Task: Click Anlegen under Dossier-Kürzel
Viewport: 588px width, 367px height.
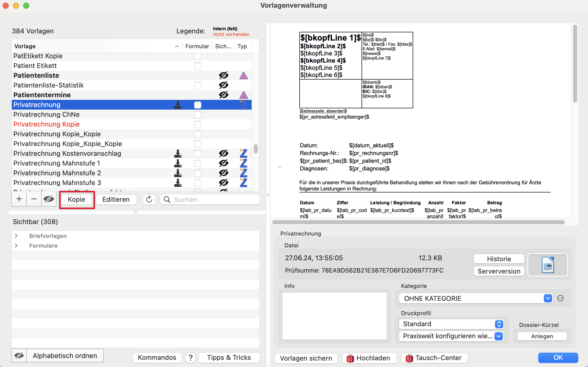Action: click(542, 336)
